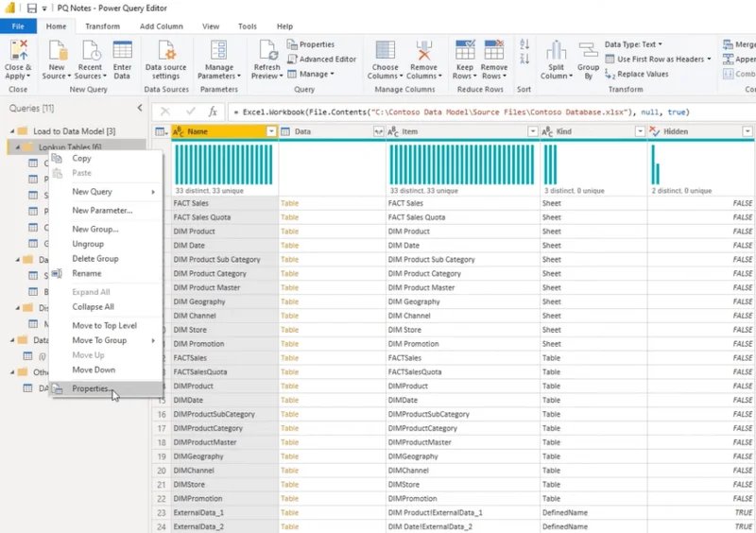This screenshot has height=533, width=756.
Task: Sort the column ascending
Action: [524, 44]
